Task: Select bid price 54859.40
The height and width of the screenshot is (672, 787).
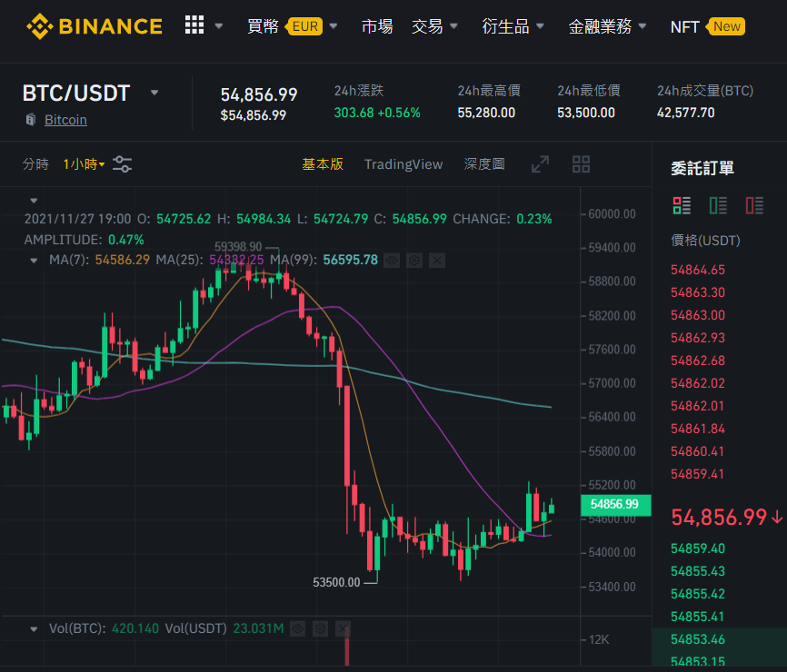Action: [698, 548]
